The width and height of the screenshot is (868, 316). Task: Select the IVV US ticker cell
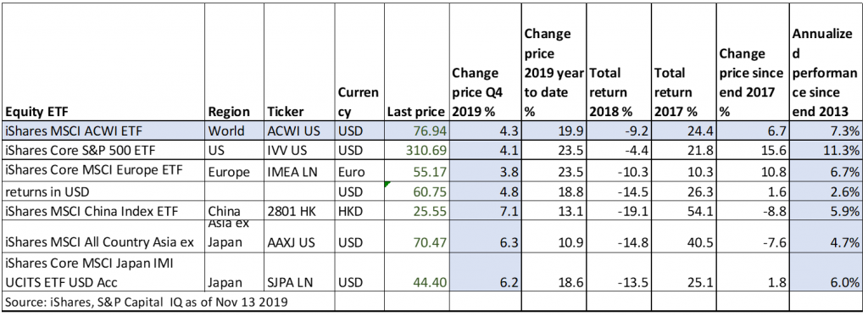[299, 149]
